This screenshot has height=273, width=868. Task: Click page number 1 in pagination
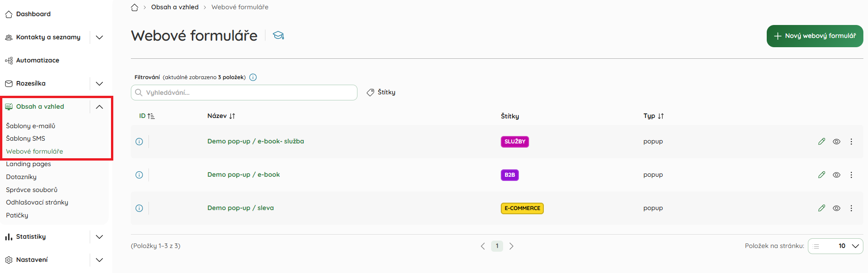(x=497, y=246)
